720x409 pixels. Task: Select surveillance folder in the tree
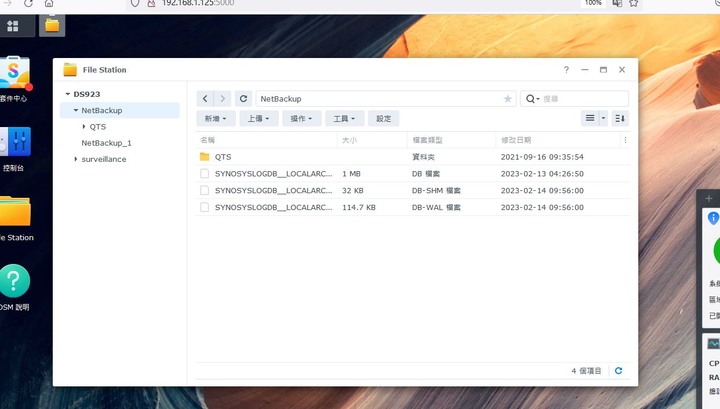click(x=104, y=159)
